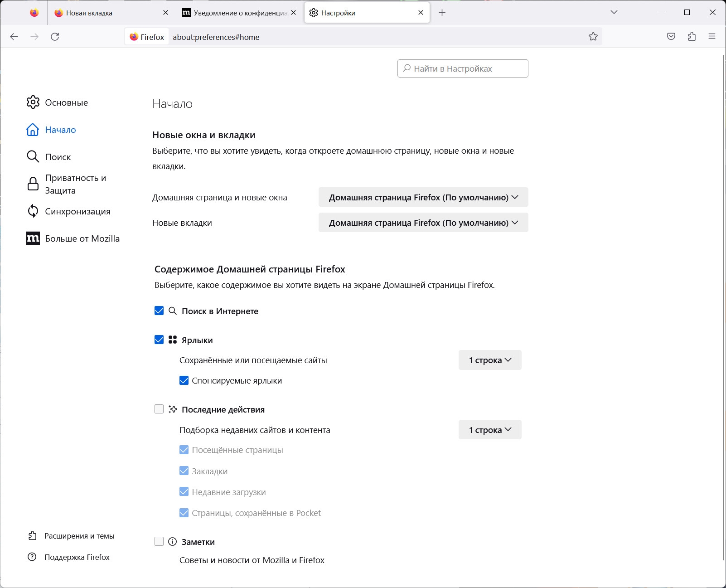726x588 pixels.
Task: Uncheck the Поиск в Интернете checkbox
Action: (x=159, y=311)
